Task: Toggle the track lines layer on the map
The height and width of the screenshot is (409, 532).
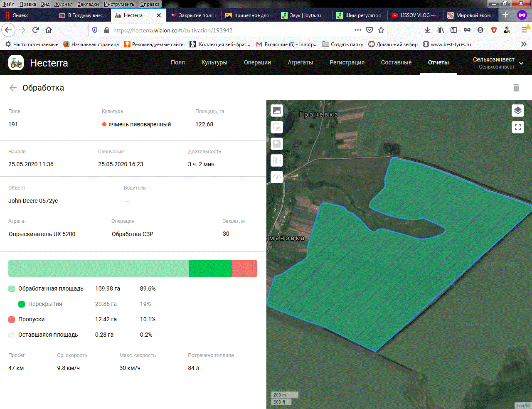Action: point(277,160)
